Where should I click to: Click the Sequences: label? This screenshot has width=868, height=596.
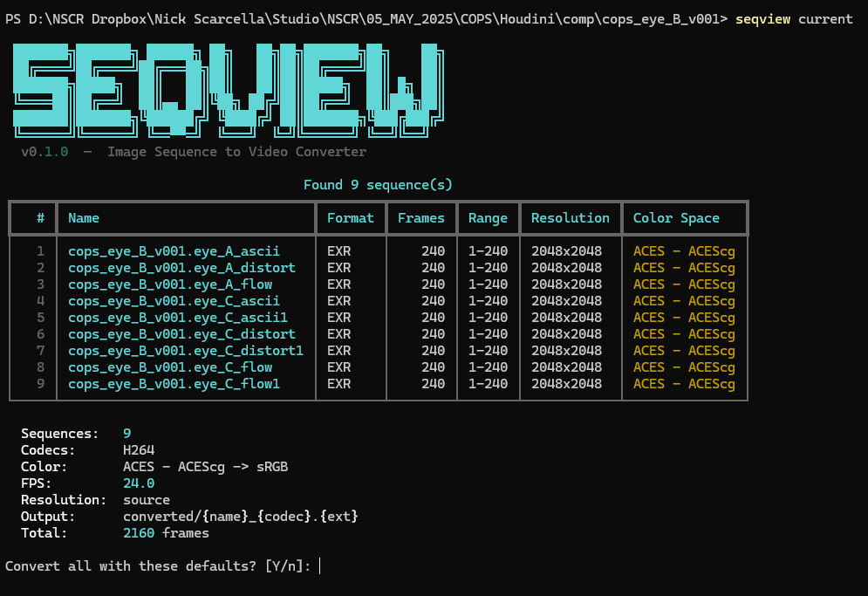[x=60, y=434]
